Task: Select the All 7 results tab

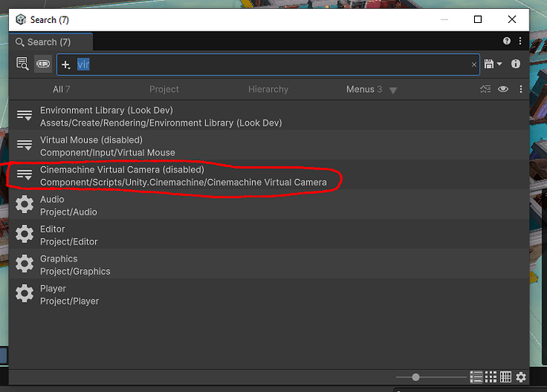Action: point(61,89)
